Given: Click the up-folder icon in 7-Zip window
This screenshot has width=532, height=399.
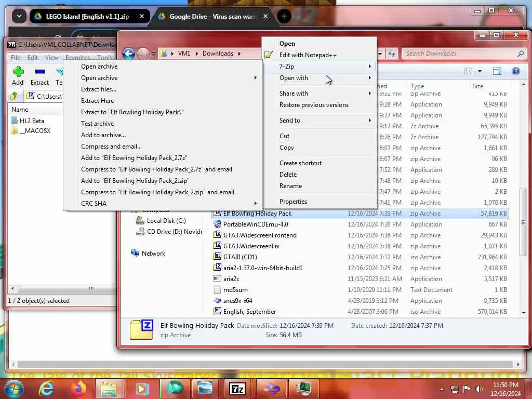Looking at the screenshot, I should [14, 96].
